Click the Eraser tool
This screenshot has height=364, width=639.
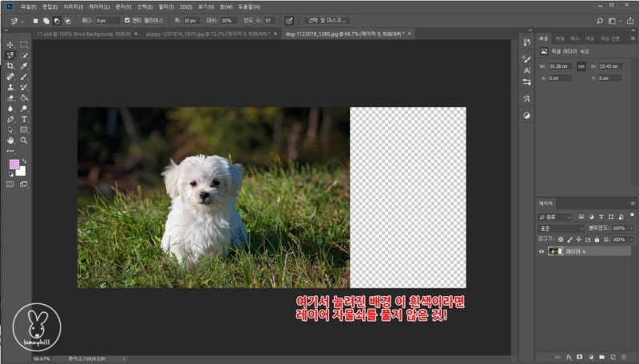[x=10, y=98]
